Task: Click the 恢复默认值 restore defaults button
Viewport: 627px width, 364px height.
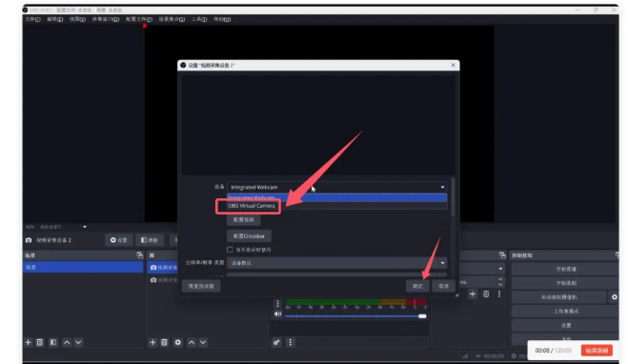Action: (201, 286)
